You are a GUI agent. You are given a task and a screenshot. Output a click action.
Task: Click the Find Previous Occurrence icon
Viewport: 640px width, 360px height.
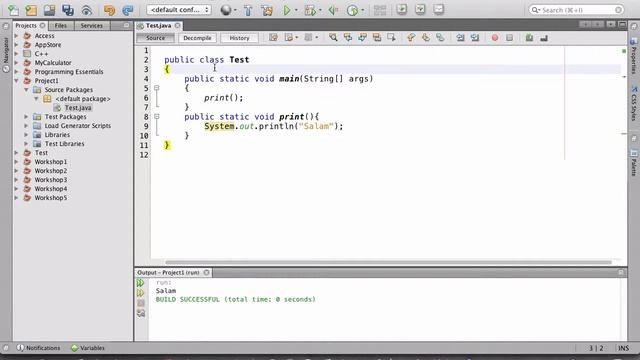348,38
